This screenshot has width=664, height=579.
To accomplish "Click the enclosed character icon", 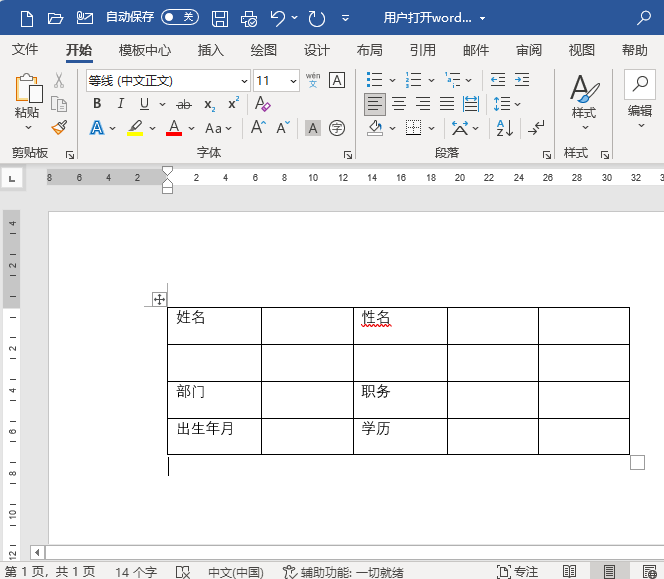I will pyautogui.click(x=337, y=128).
